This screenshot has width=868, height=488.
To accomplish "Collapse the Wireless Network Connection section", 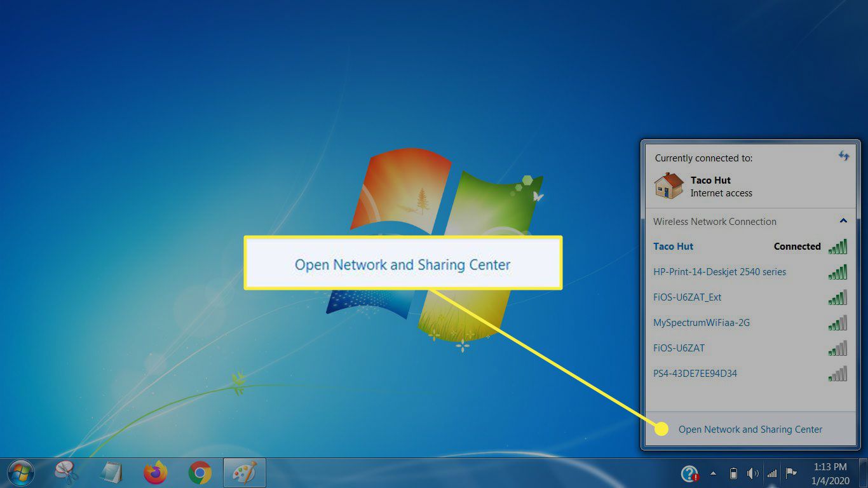I will pos(843,221).
